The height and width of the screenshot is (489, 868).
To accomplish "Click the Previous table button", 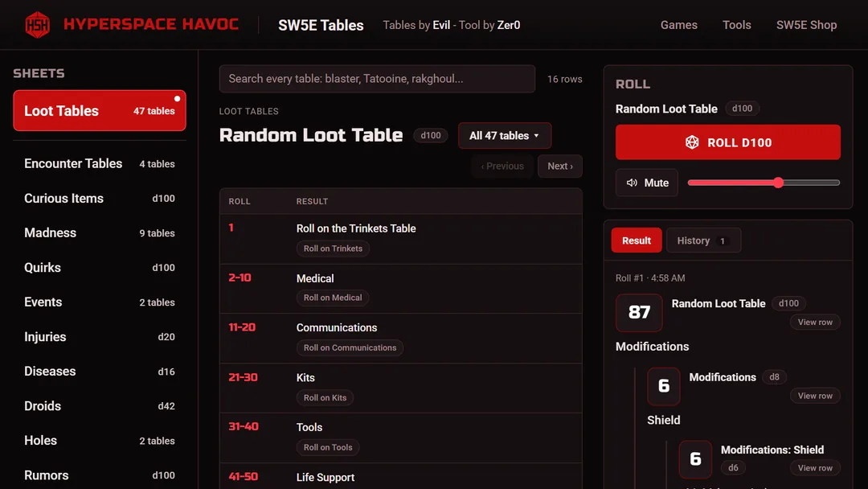I will [x=502, y=166].
